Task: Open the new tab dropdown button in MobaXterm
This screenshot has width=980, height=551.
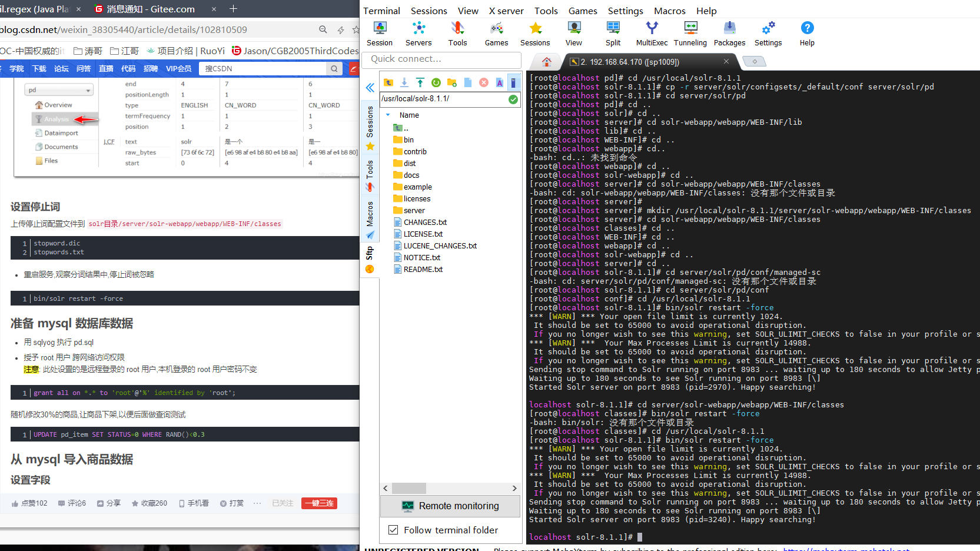Action: (x=754, y=61)
